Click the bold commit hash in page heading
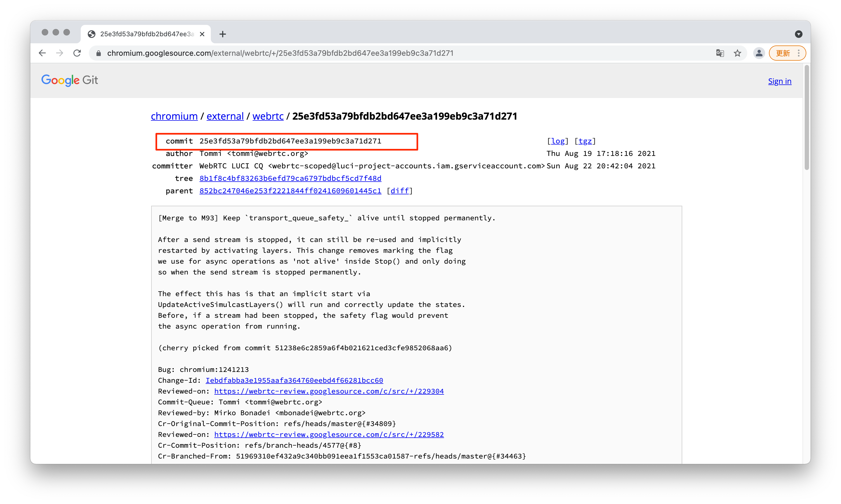 [405, 116]
